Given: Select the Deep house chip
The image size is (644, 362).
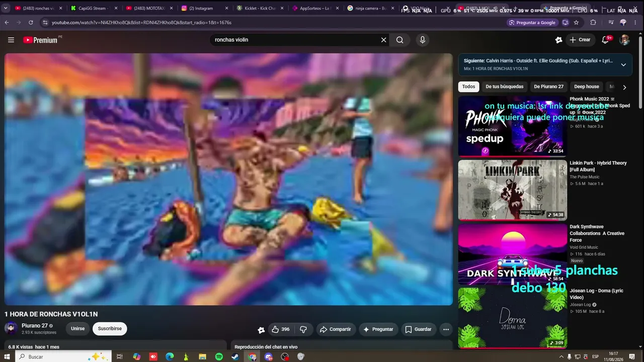Looking at the screenshot, I should pyautogui.click(x=587, y=86).
